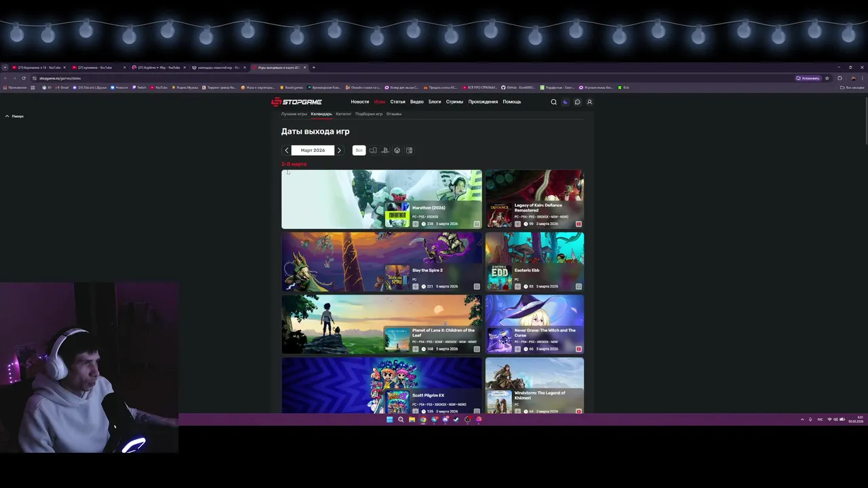
Task: Open the Статьи menu item
Action: [397, 102]
